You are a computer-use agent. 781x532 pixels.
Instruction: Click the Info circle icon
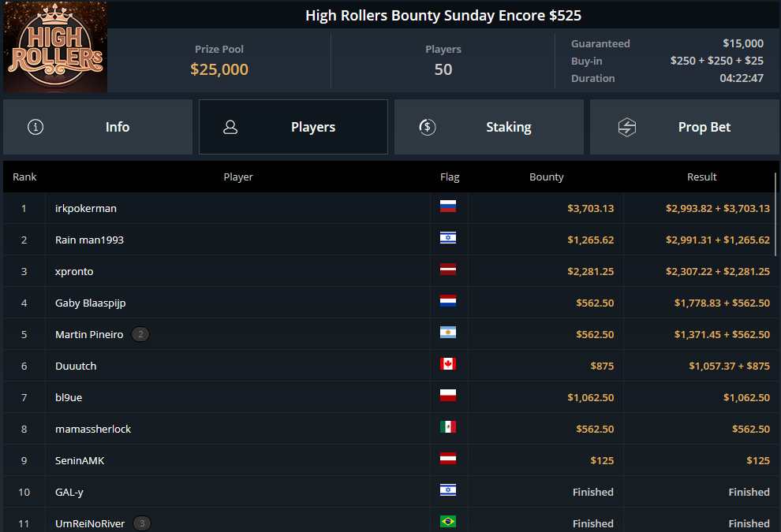(x=35, y=127)
